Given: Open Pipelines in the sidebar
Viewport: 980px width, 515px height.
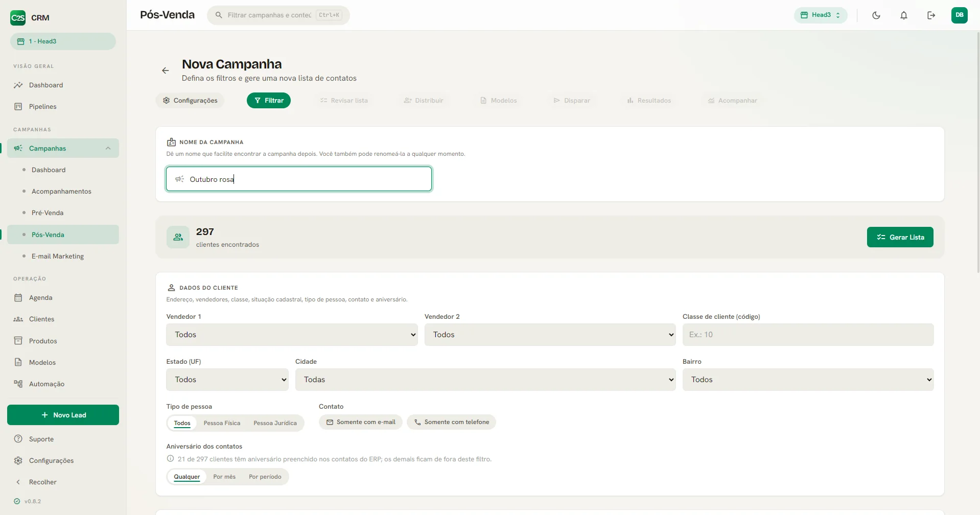Looking at the screenshot, I should coord(63,107).
